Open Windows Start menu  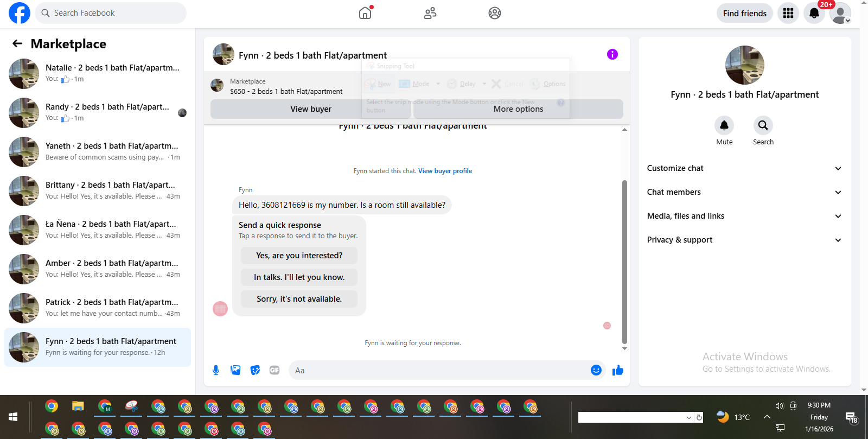(13, 417)
